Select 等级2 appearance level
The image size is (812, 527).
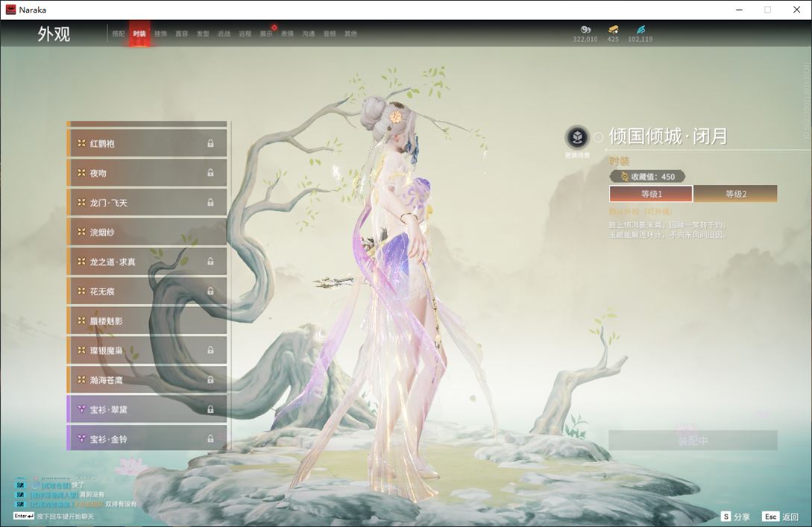[735, 194]
